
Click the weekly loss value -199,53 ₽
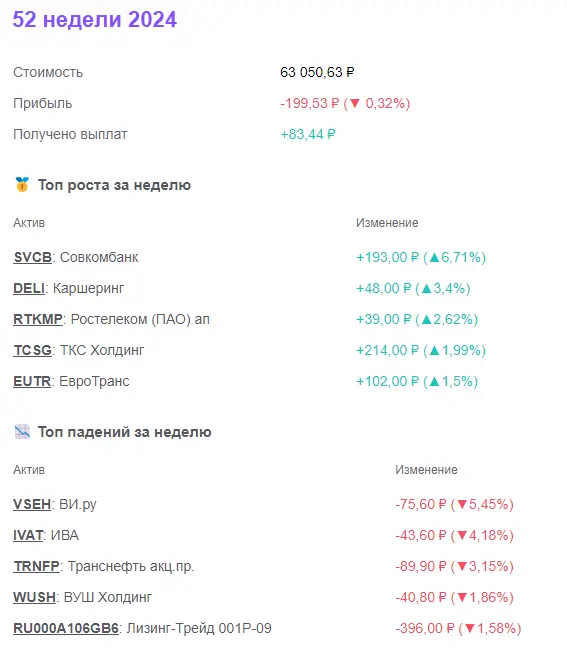click(310, 103)
